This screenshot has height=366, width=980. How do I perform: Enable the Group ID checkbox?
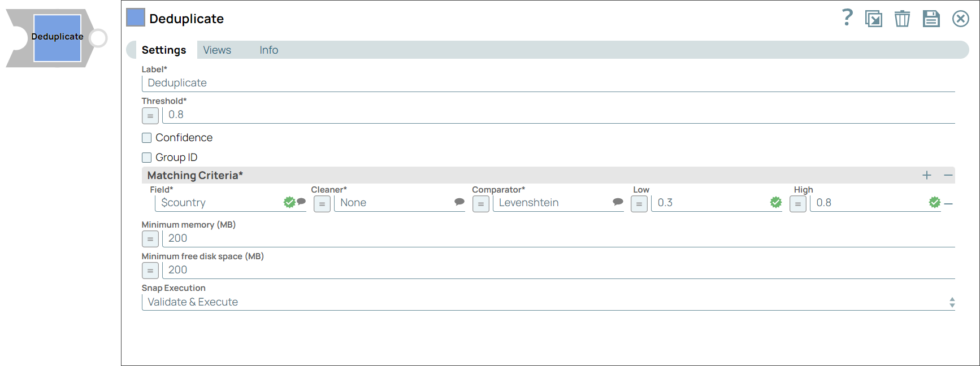[147, 158]
